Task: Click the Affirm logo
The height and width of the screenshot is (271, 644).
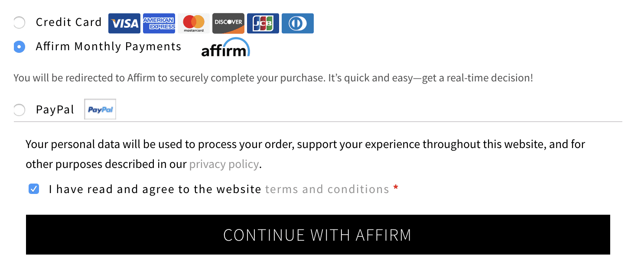Action: click(x=226, y=48)
